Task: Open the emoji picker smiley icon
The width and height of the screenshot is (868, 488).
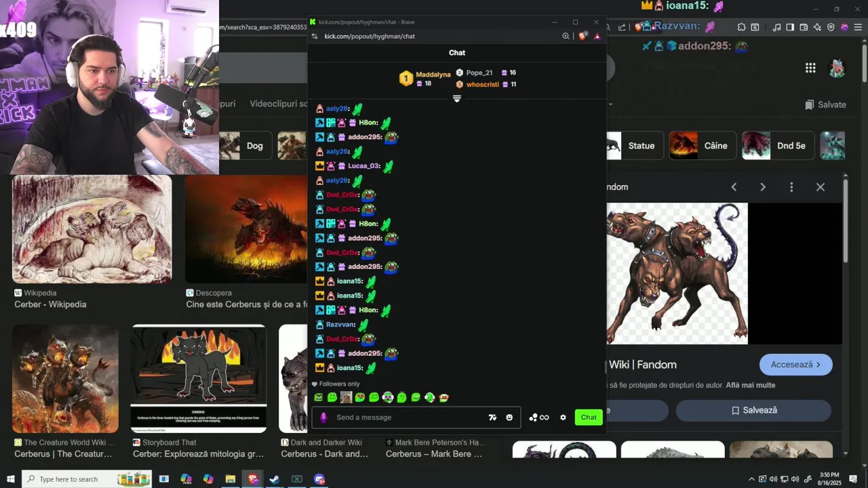Action: 509,418
